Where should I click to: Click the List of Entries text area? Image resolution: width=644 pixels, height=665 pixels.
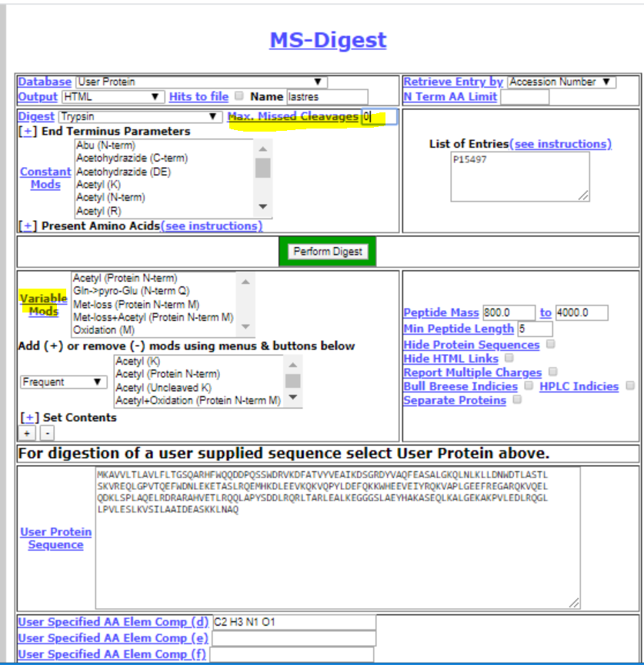(520, 177)
